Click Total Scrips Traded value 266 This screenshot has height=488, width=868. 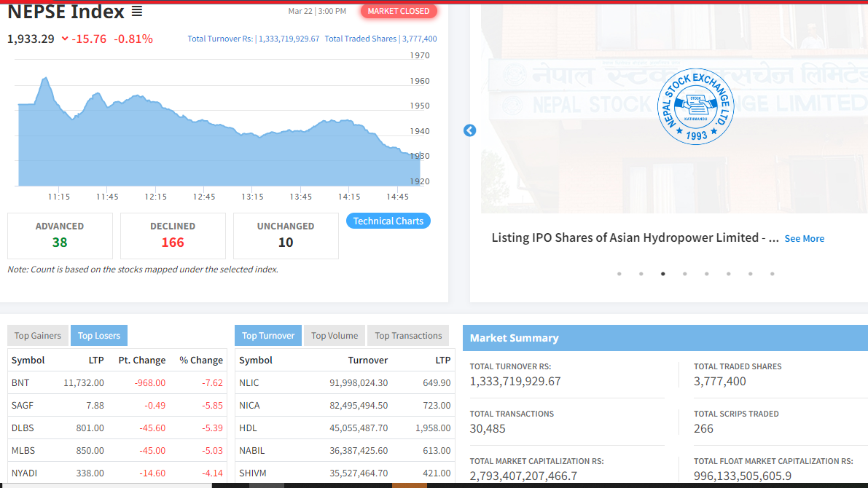703,429
